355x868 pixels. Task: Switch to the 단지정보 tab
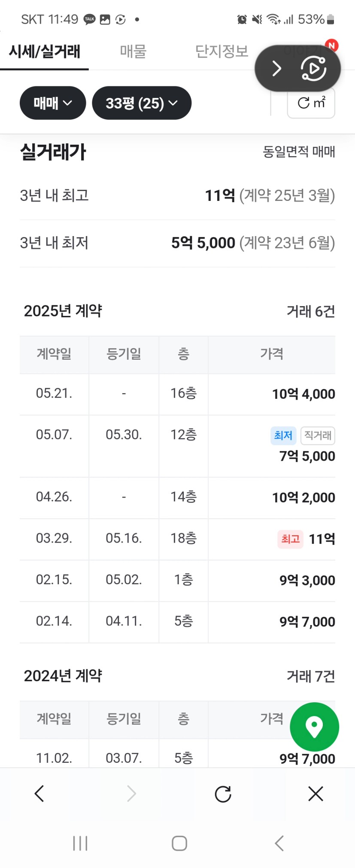221,52
